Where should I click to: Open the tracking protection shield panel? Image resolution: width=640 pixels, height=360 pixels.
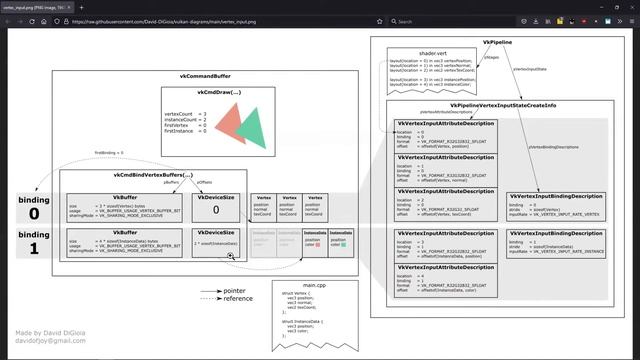pyautogui.click(x=57, y=21)
